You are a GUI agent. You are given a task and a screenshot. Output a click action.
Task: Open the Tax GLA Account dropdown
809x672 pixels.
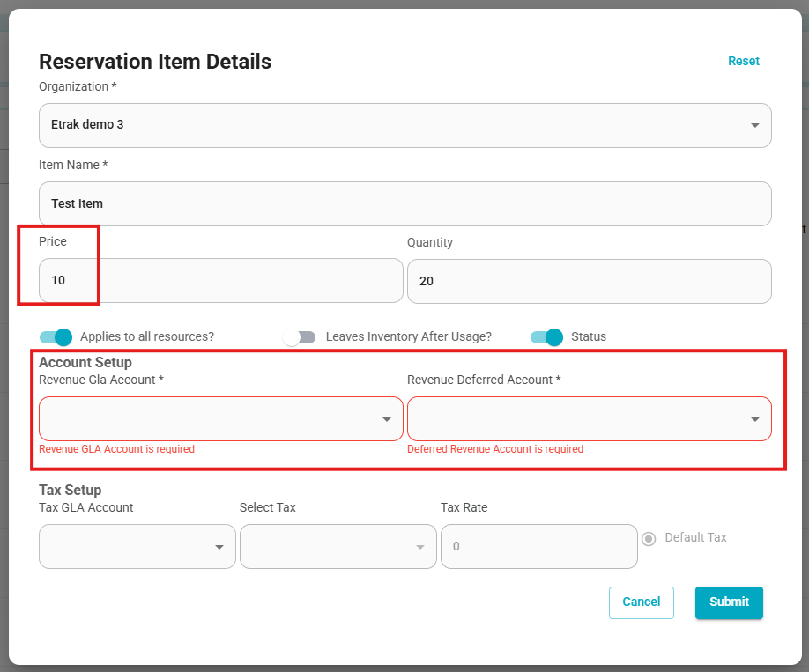[x=137, y=547]
